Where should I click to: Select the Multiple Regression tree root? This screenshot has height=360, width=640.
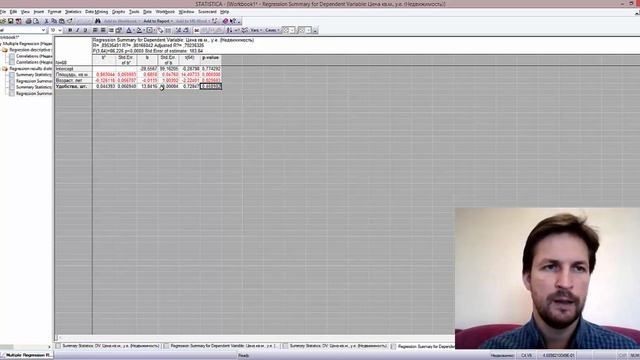[x=28, y=43]
